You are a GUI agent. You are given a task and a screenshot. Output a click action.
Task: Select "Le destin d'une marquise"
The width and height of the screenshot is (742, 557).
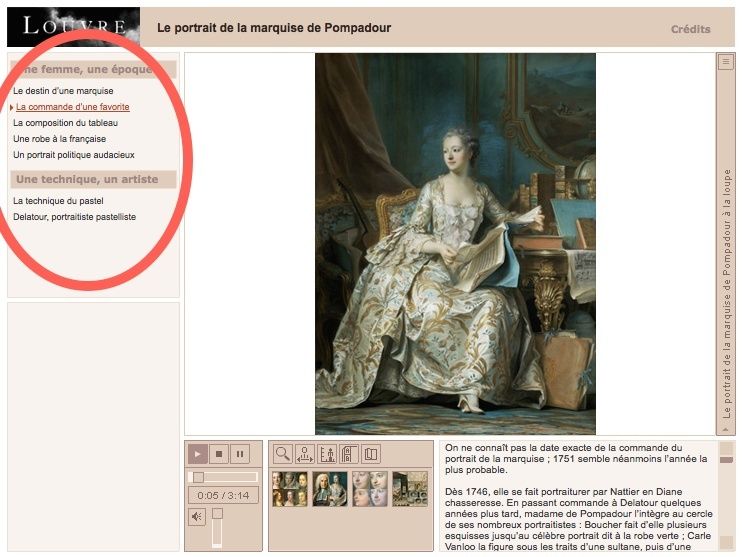point(63,91)
